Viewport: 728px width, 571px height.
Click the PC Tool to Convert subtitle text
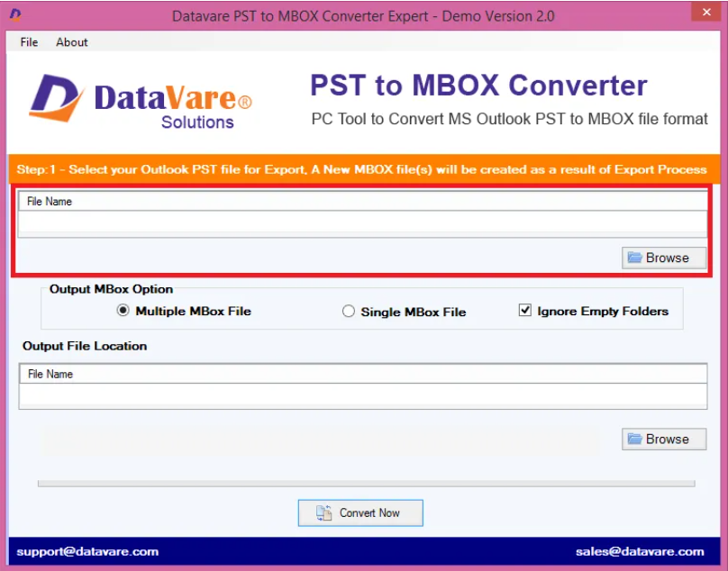(509, 119)
